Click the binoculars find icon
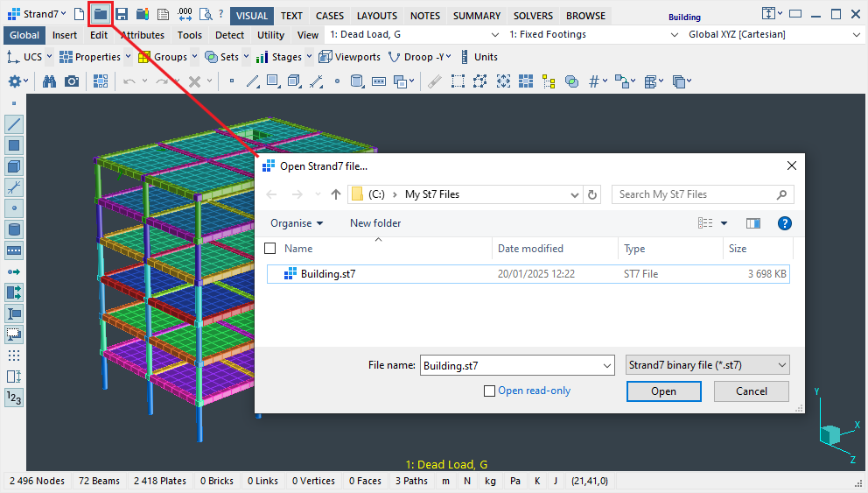 [x=49, y=82]
